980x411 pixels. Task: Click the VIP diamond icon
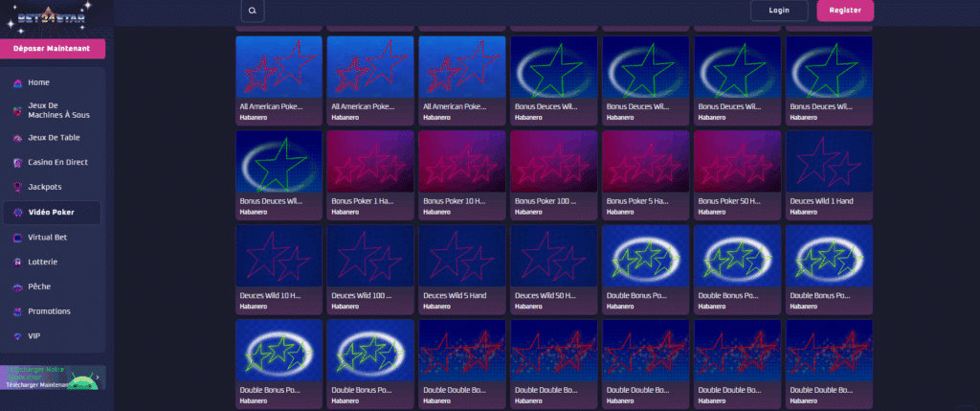click(17, 336)
